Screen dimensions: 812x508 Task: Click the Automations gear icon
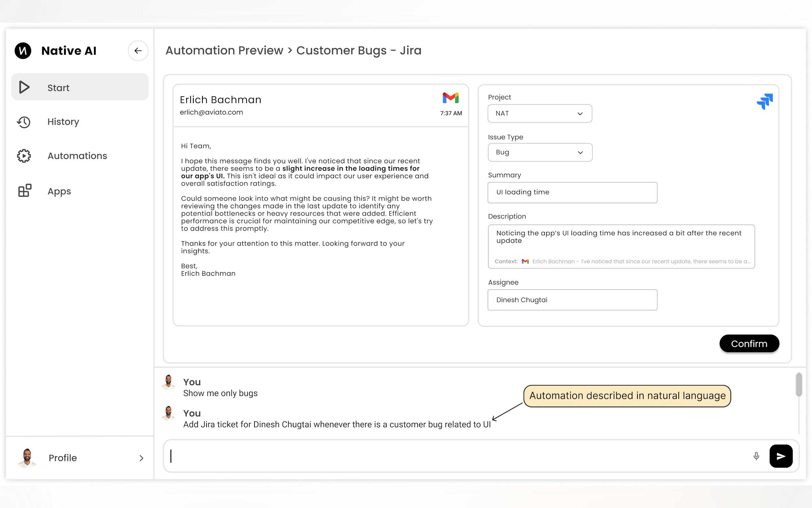[24, 156]
